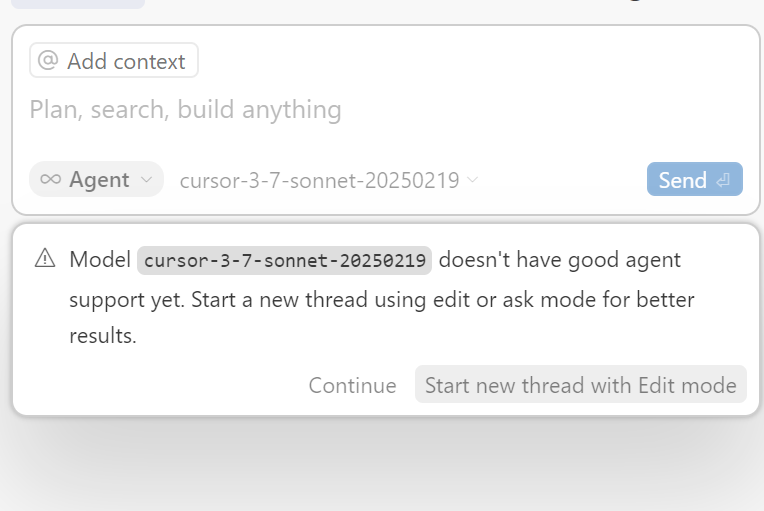Select the highlighted tab at top left
764x511 pixels.
tap(78, 3)
